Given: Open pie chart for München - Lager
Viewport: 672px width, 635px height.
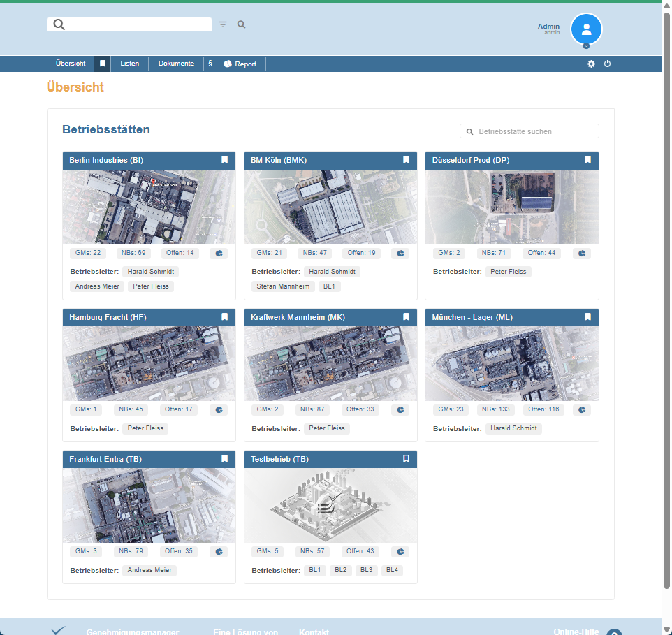Looking at the screenshot, I should point(582,410).
